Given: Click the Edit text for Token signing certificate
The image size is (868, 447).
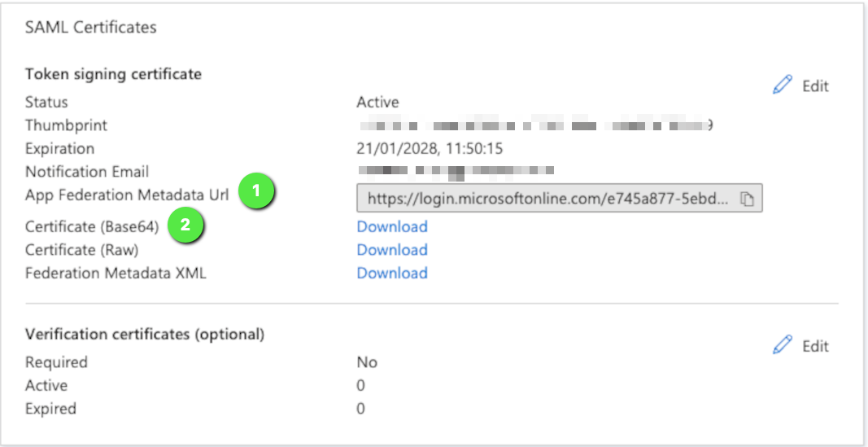Looking at the screenshot, I should point(815,86).
